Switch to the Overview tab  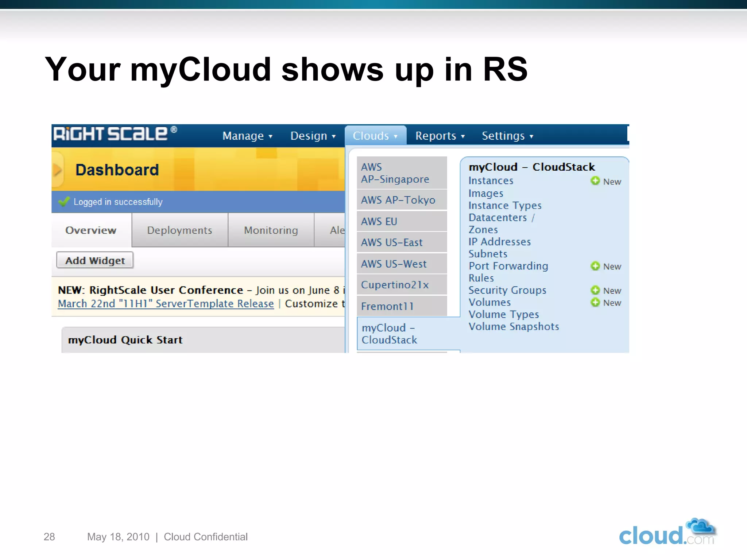coord(91,230)
